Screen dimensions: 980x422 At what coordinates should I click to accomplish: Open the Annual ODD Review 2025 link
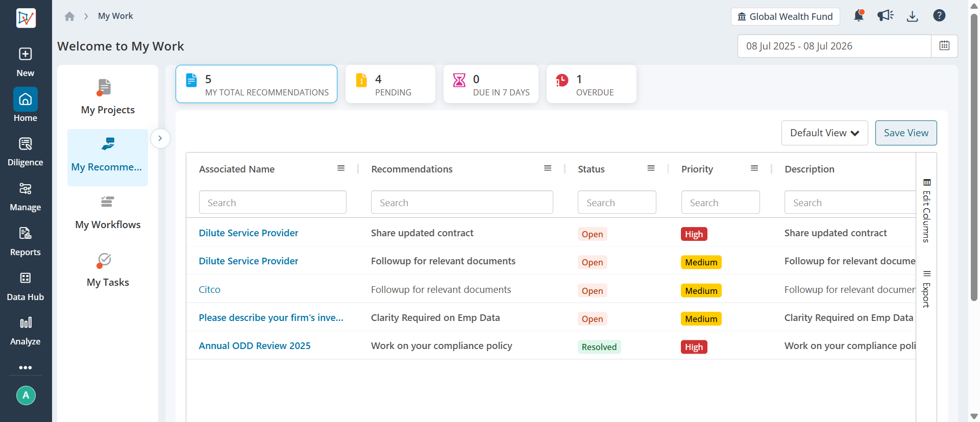pos(255,345)
